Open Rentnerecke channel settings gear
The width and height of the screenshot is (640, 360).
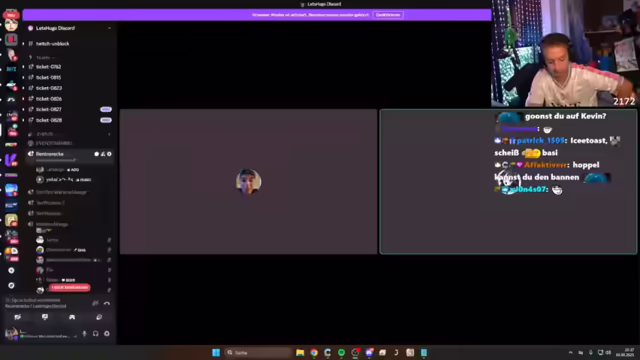point(109,154)
